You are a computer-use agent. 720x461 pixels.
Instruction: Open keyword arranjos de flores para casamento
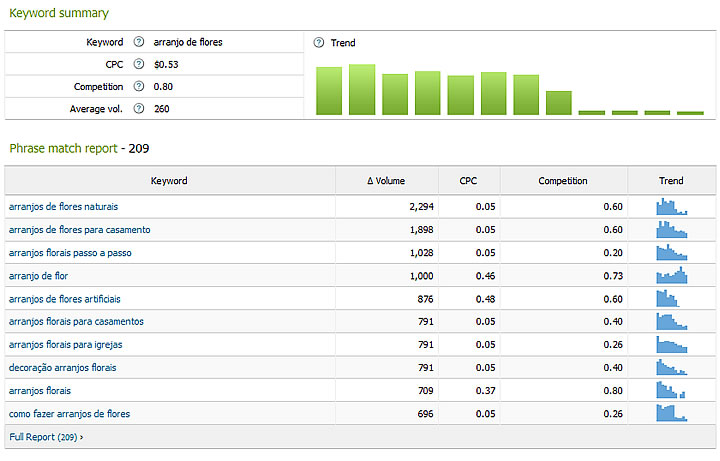(x=79, y=230)
